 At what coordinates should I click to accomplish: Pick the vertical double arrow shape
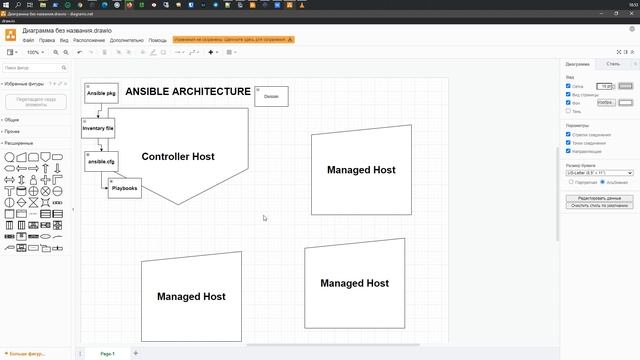pos(21,180)
